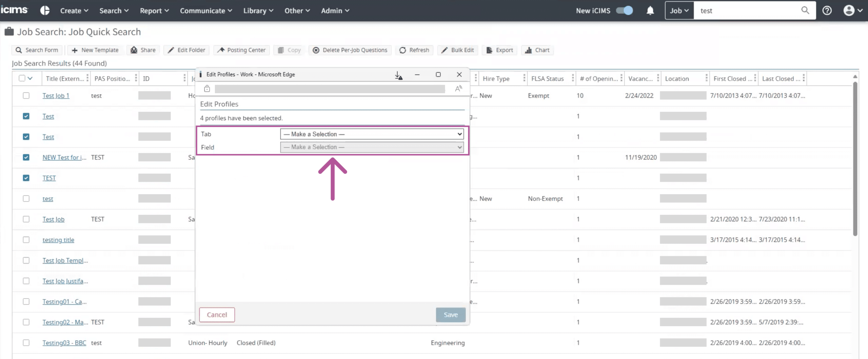Image resolution: width=868 pixels, height=359 pixels.
Task: Open the Chart view button
Action: point(537,50)
